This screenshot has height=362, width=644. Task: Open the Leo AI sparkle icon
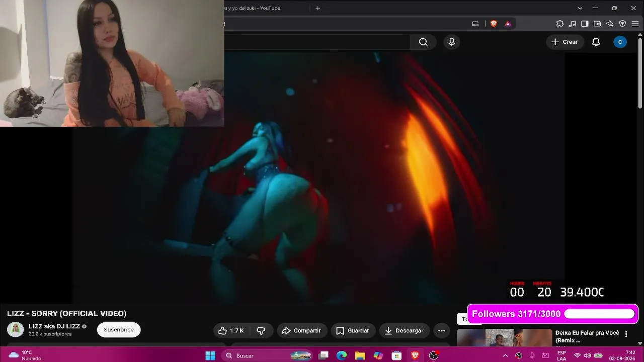(x=610, y=24)
